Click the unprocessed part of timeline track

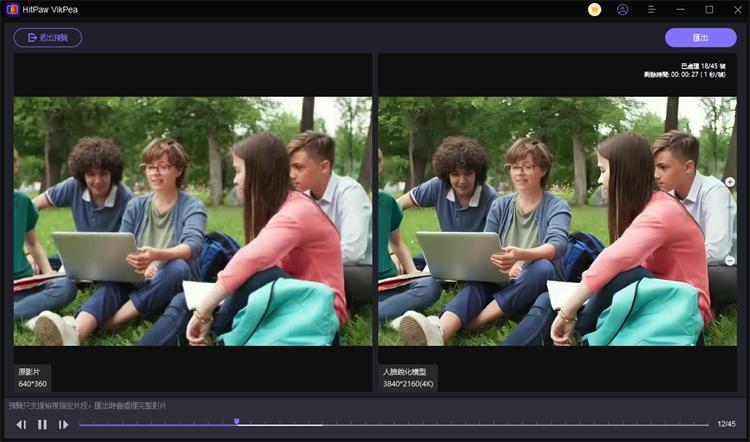tap(516, 424)
